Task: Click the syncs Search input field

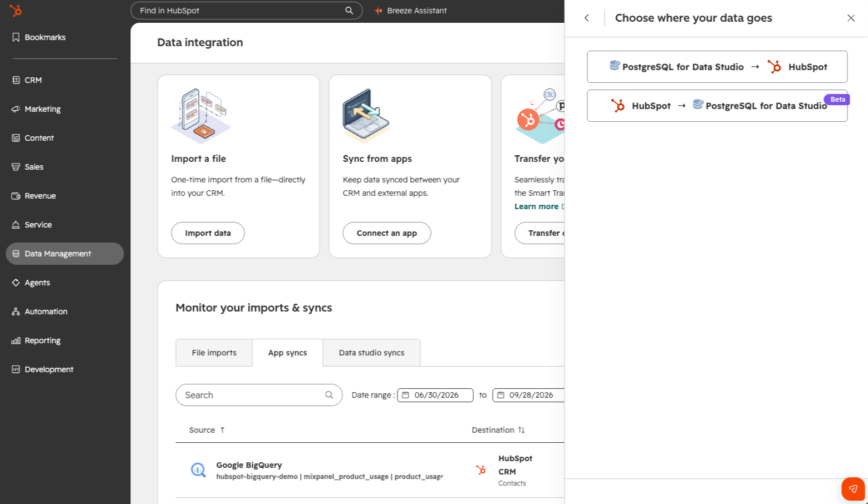Action: tap(259, 395)
